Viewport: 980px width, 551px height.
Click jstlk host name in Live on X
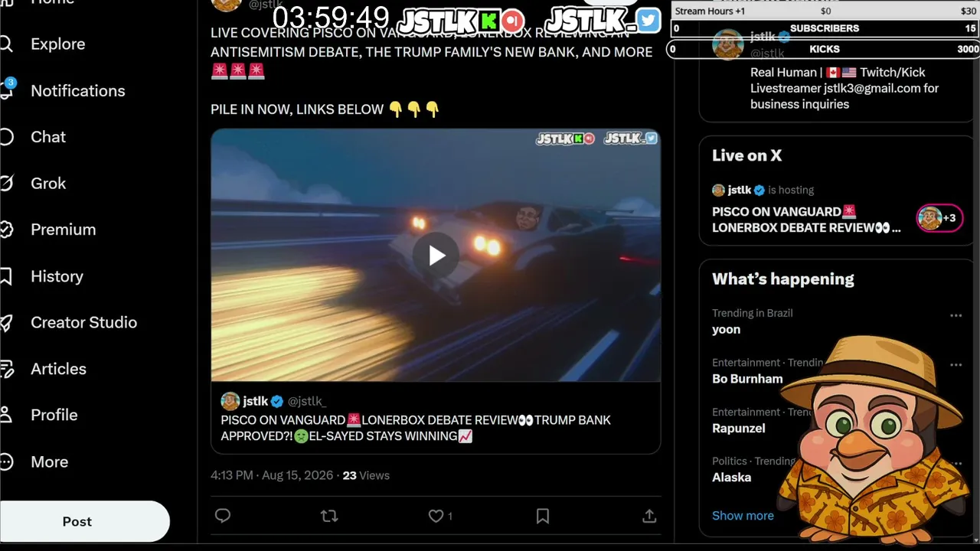pos(740,190)
